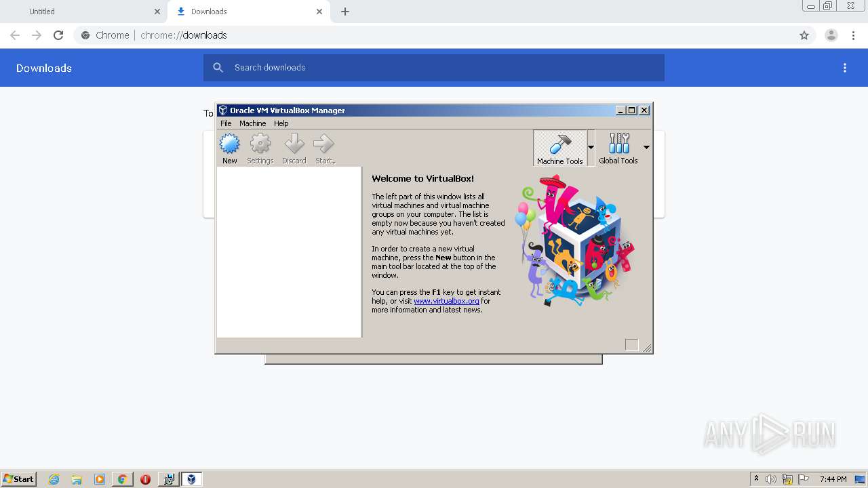
Task: Open Windows Explorer folder from taskbar
Action: tap(77, 479)
